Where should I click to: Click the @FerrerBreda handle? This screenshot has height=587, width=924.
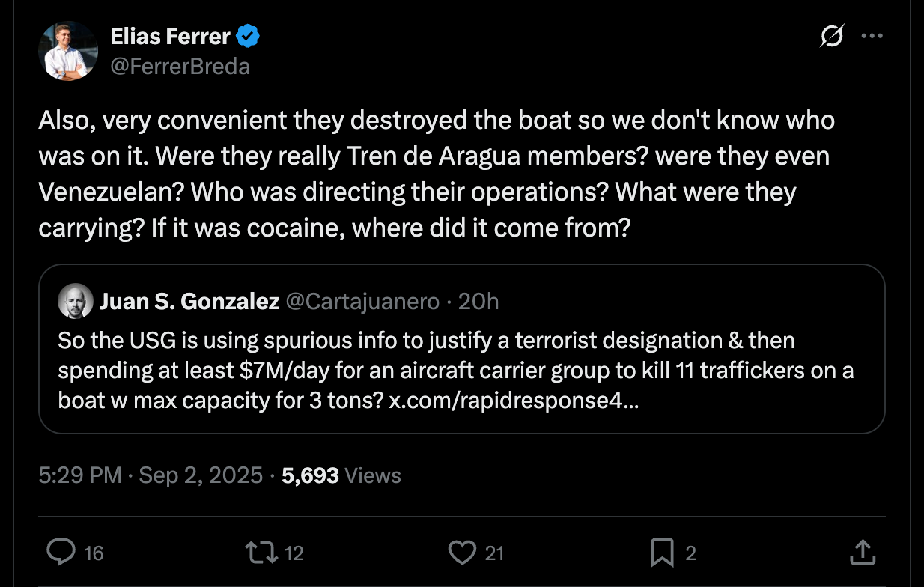180,67
